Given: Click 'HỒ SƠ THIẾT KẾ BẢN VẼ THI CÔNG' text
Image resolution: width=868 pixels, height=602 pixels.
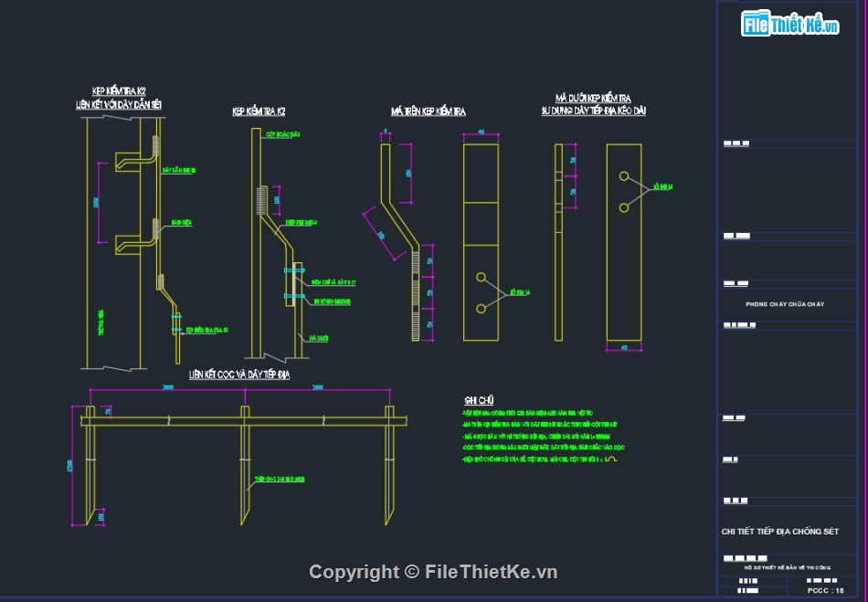Looking at the screenshot, I should (x=787, y=567).
